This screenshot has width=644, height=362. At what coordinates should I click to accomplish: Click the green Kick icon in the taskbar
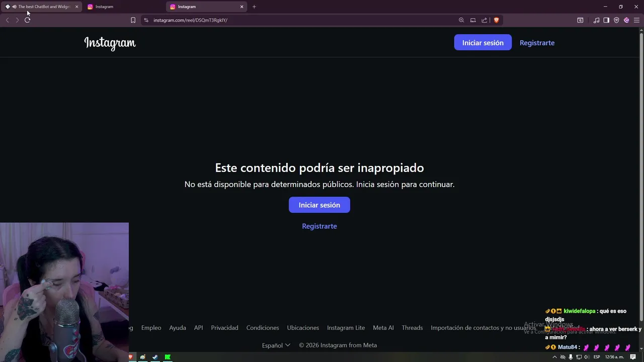click(x=168, y=357)
